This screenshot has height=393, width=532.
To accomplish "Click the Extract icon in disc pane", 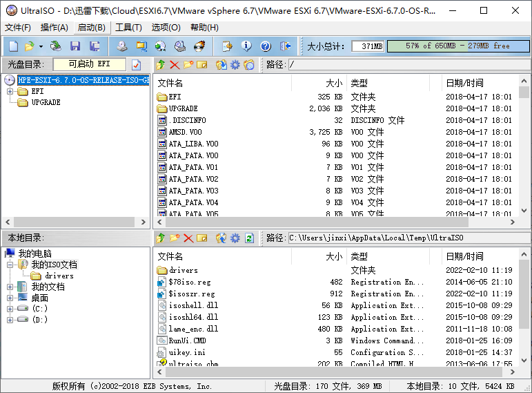I will tap(221, 64).
